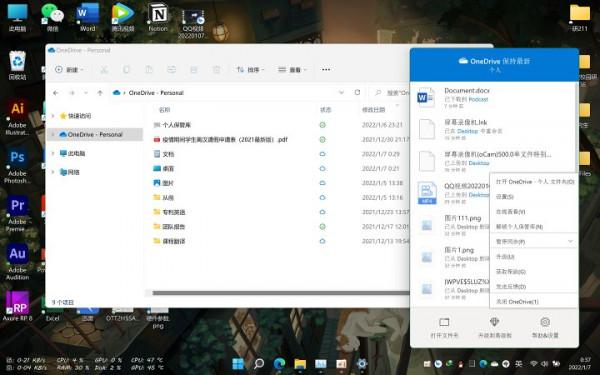
Task: Select the pdf file in the list
Action: click(x=225, y=140)
